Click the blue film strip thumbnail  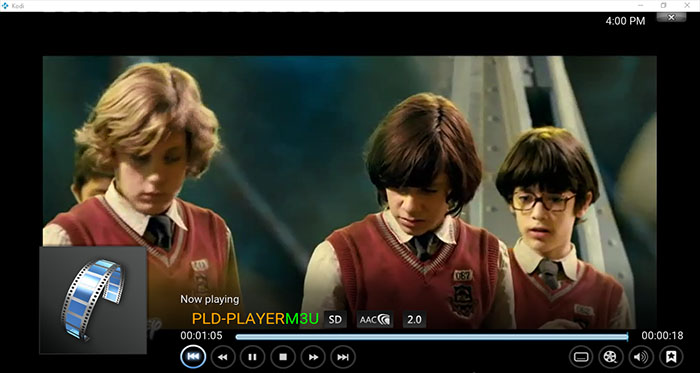pyautogui.click(x=93, y=300)
